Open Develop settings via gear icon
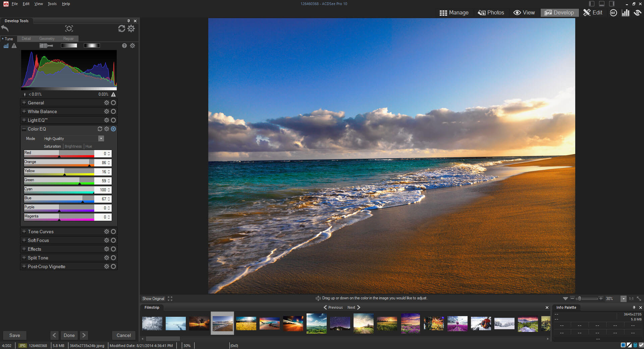Screen dimensions: 644x349 (131, 29)
